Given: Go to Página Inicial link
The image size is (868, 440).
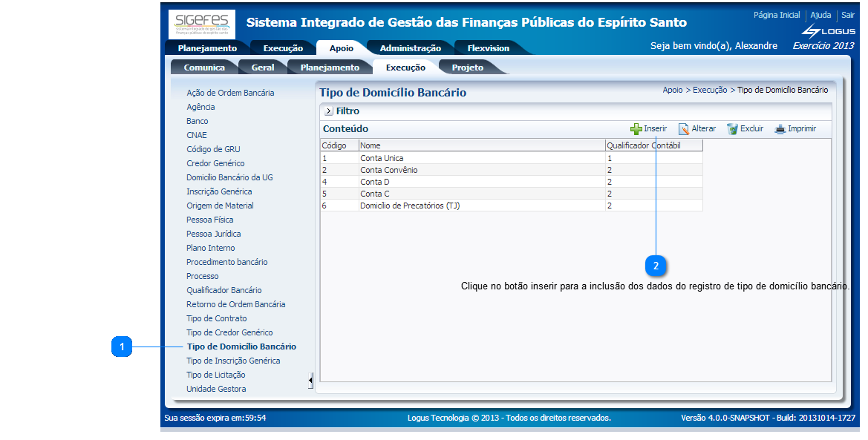Looking at the screenshot, I should pyautogui.click(x=777, y=15).
